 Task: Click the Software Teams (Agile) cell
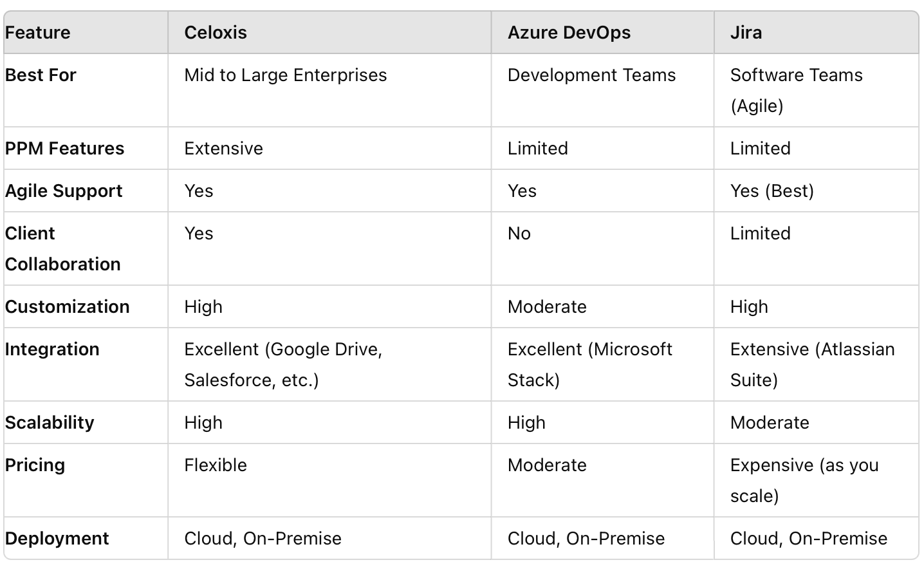coord(796,90)
